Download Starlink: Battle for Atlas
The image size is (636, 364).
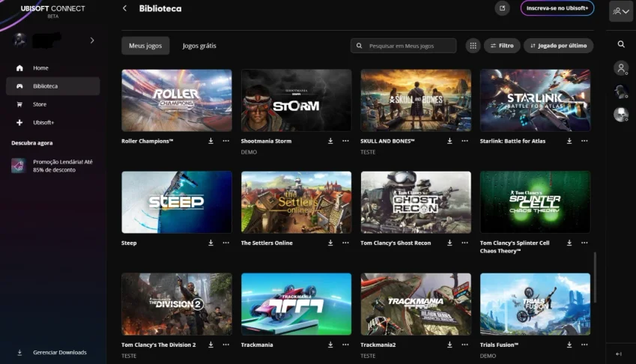click(569, 141)
